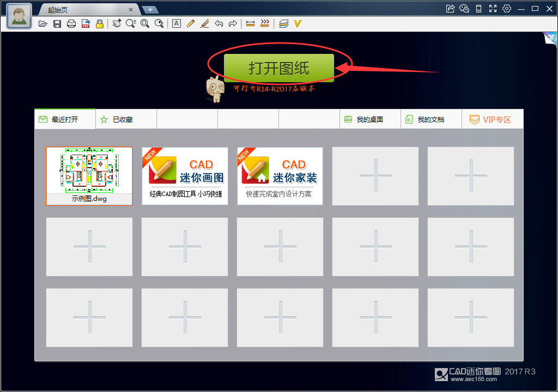Print the drawing
Viewport: 558px width, 392px height.
coord(71,23)
